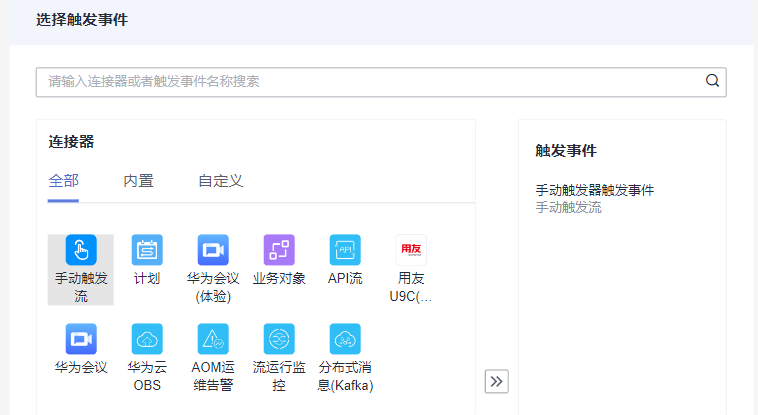
Task: Switch to the 内置 tab
Action: click(138, 181)
